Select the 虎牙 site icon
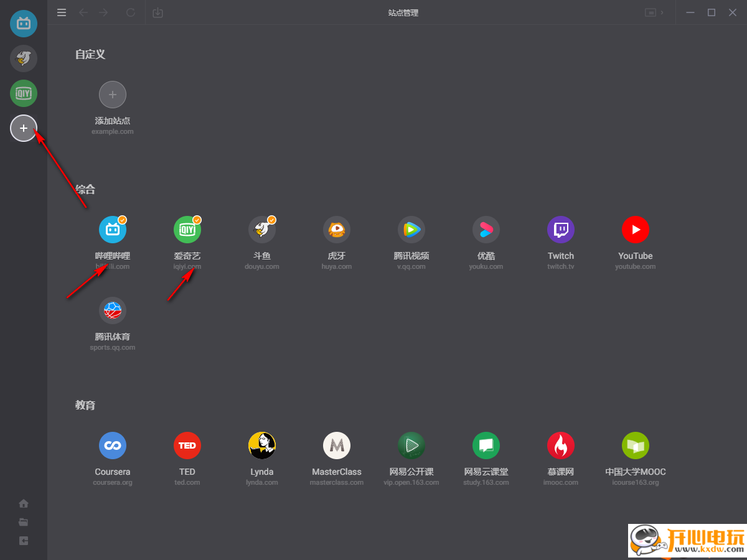 point(337,230)
